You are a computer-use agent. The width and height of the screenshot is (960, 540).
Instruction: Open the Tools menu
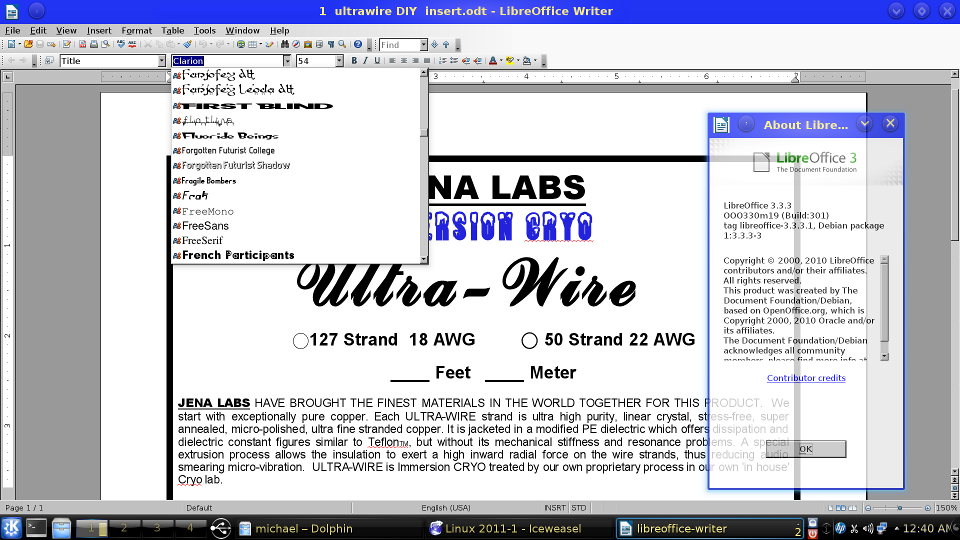204,31
